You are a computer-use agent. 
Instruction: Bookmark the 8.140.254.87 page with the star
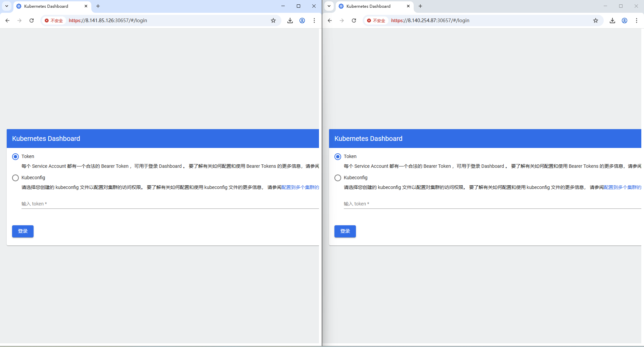tap(596, 21)
